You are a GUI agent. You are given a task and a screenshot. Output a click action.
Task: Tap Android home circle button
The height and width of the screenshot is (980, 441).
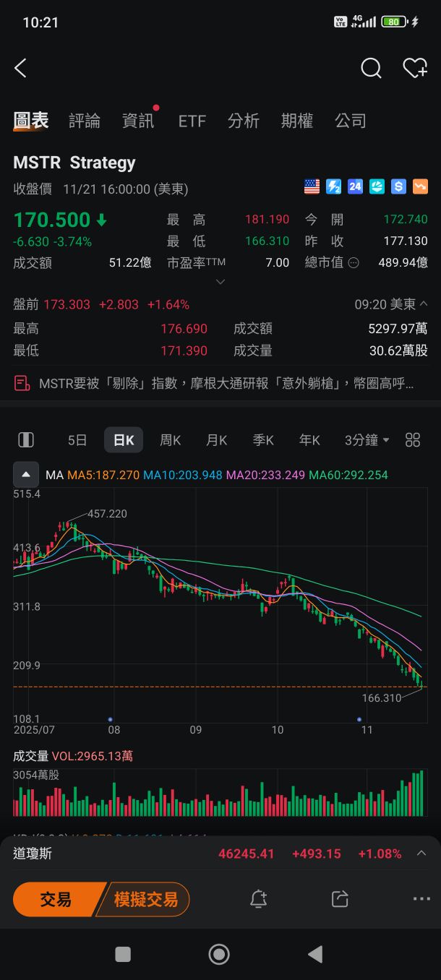pos(219,954)
